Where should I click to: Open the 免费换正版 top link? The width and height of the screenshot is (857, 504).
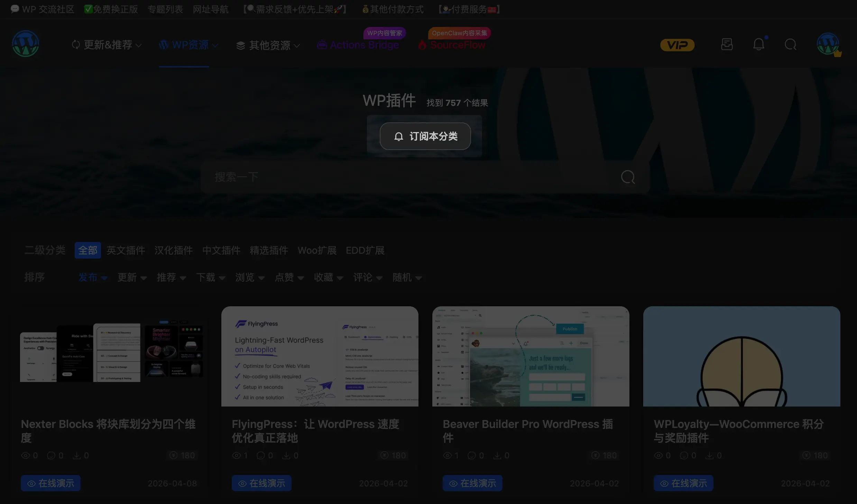pyautogui.click(x=111, y=9)
